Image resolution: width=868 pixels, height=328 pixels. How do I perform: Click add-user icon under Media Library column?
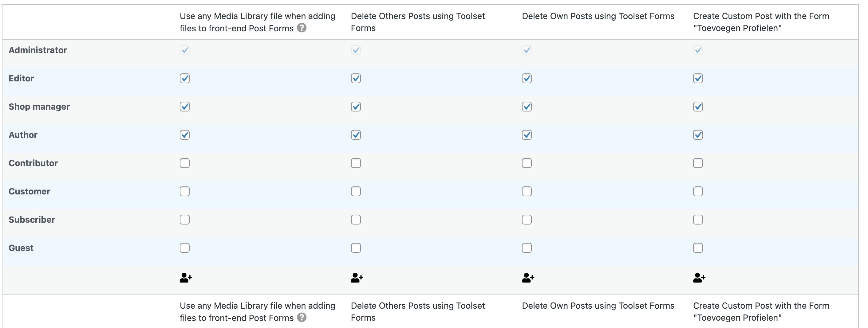click(186, 278)
